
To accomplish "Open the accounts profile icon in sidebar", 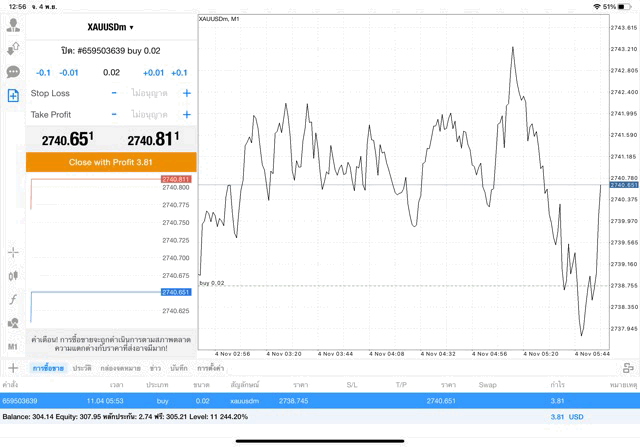I will (13, 25).
